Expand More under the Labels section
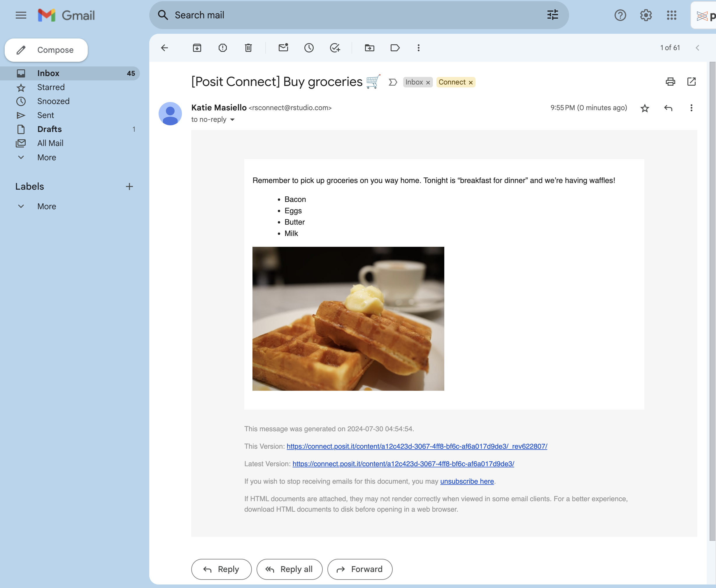This screenshot has width=716, height=588. tap(46, 206)
